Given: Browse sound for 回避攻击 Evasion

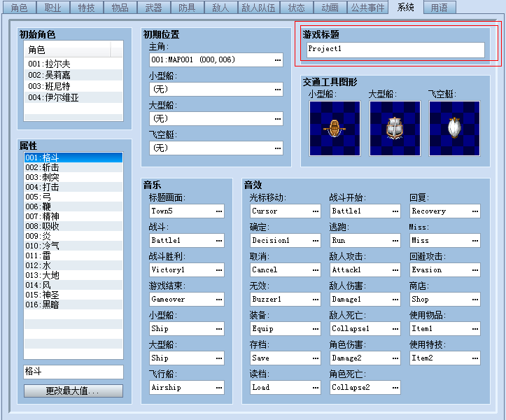Looking at the screenshot, I should (x=475, y=270).
